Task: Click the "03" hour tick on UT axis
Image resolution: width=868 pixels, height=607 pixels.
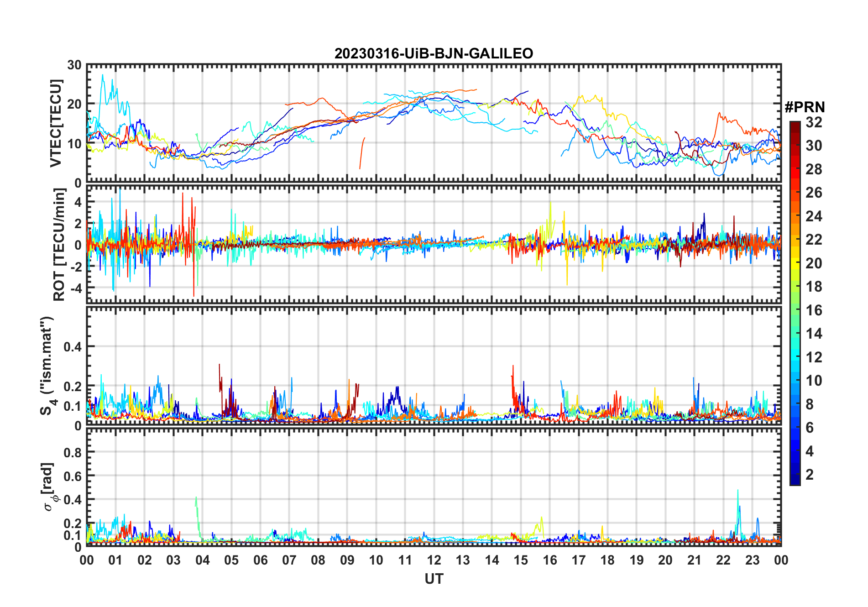Action: tap(173, 560)
